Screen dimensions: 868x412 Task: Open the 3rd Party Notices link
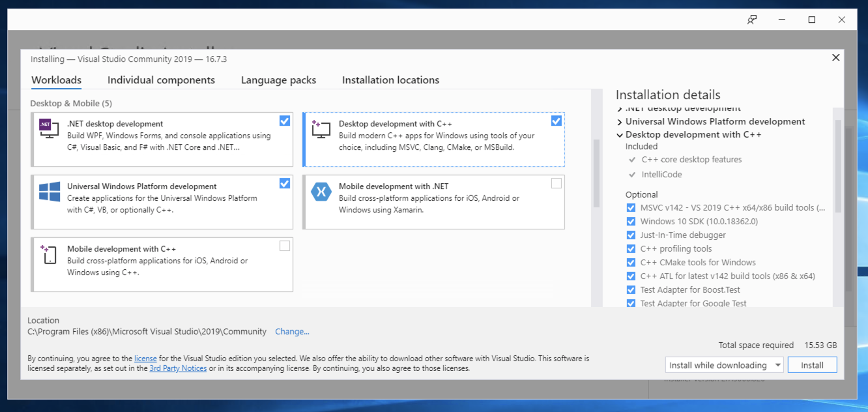(178, 368)
